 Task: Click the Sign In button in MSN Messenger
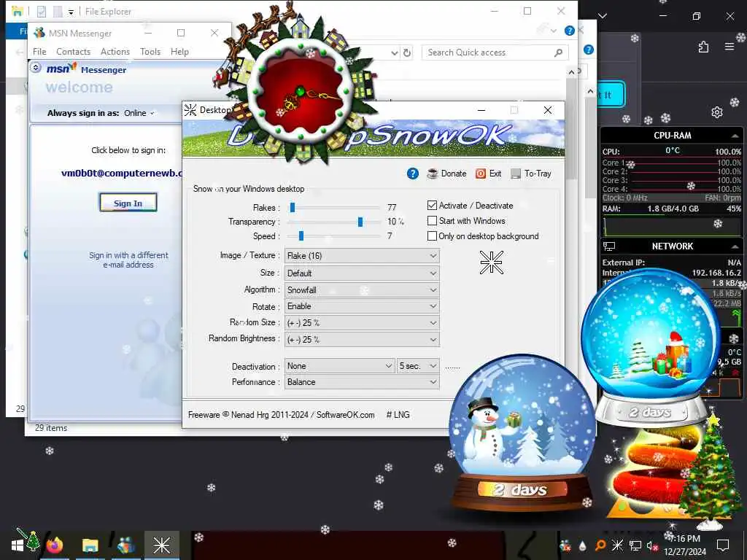[128, 203]
